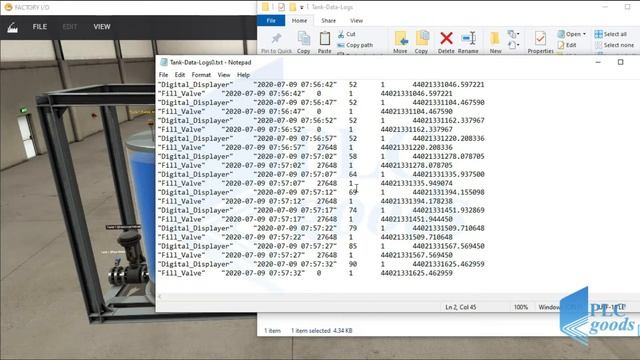
Task: Click the File tab in File Explorer
Action: click(271, 20)
